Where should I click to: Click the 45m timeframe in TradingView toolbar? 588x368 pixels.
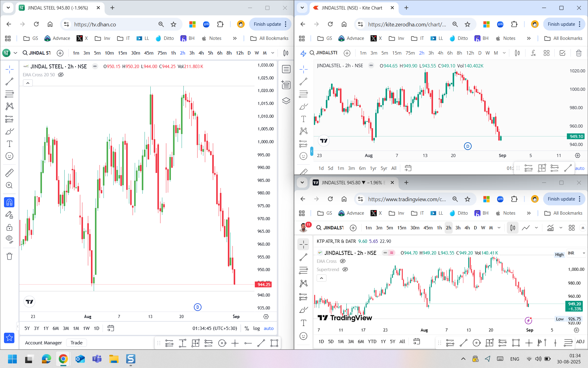click(x=428, y=228)
